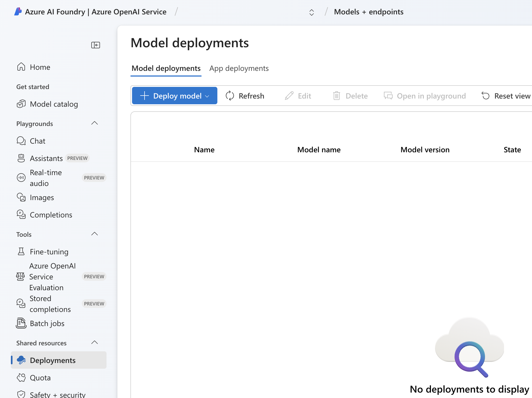The width and height of the screenshot is (532, 398).
Task: Open the Batch jobs tool
Action: pyautogui.click(x=47, y=323)
